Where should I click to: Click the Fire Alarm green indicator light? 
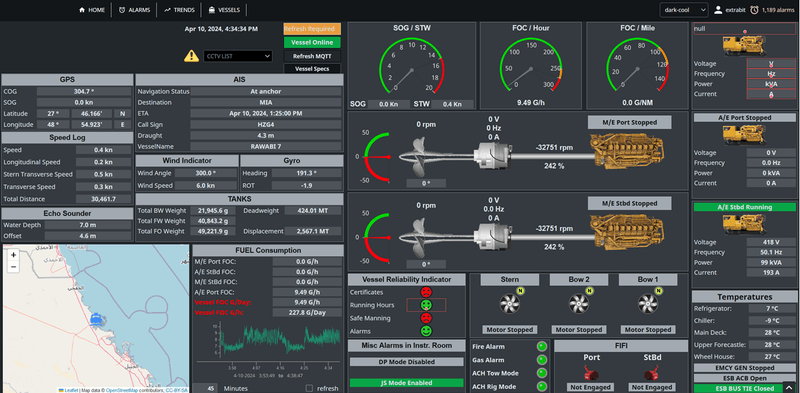[x=542, y=347]
